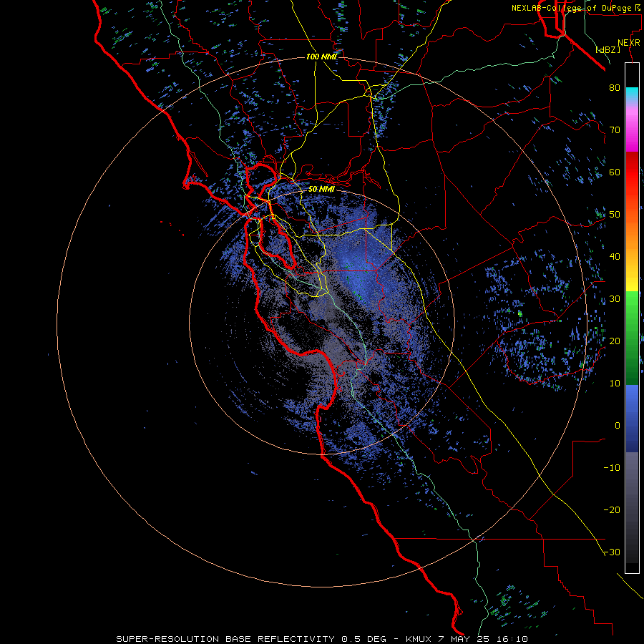Click the 30 dBZ scale label

pos(615,299)
